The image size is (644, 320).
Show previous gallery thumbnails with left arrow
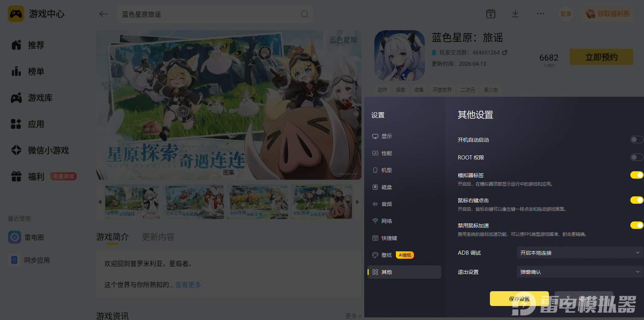click(100, 202)
